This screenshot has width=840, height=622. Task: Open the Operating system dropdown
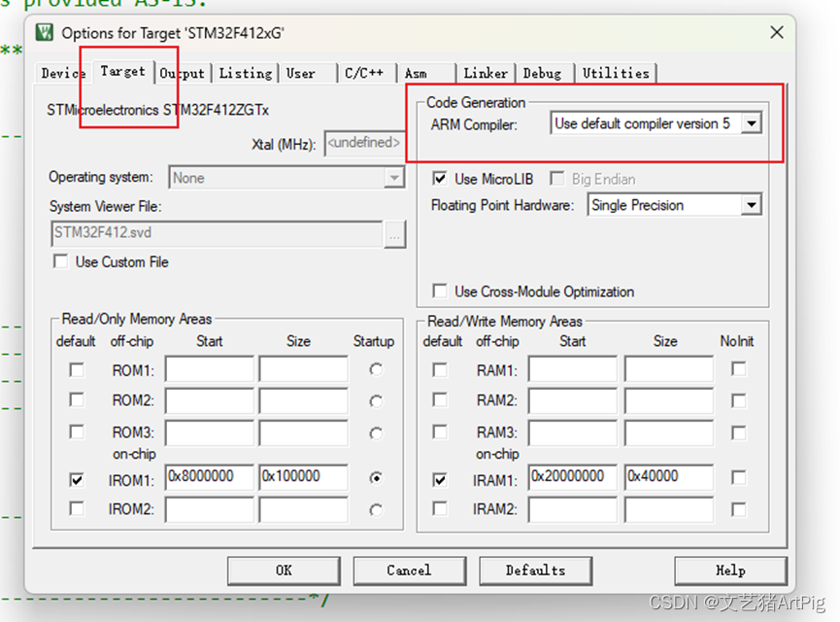pos(394,178)
